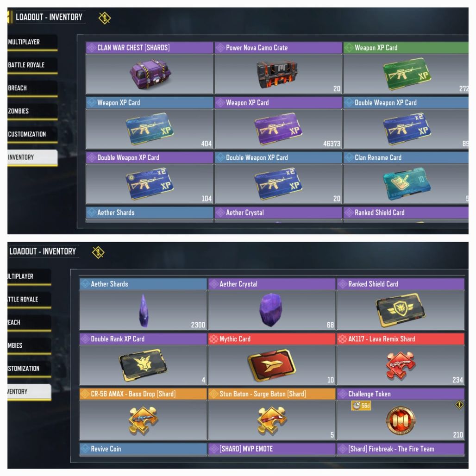Switch to the Multiplayer tab
The image size is (476, 476).
pyautogui.click(x=32, y=42)
